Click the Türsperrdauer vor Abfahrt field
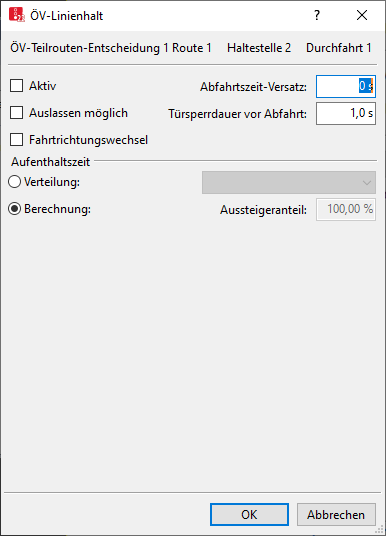Image resolution: width=386 pixels, height=536 pixels. pyautogui.click(x=346, y=113)
